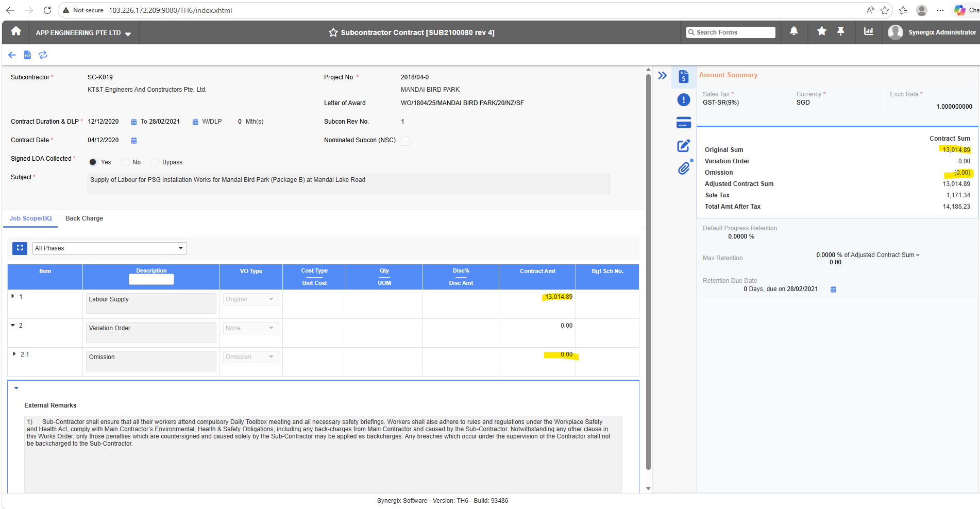This screenshot has height=509, width=980.
Task: Click the Subject text field
Action: coord(348,184)
